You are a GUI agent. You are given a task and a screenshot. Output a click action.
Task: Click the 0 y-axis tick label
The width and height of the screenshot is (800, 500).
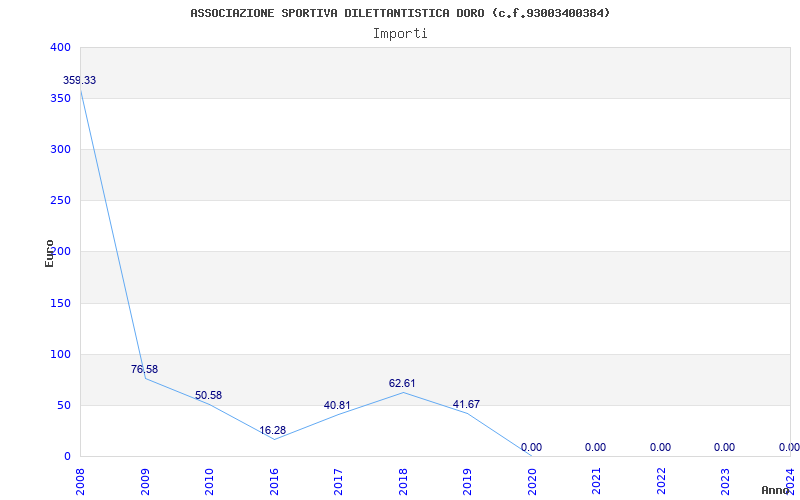click(x=67, y=456)
